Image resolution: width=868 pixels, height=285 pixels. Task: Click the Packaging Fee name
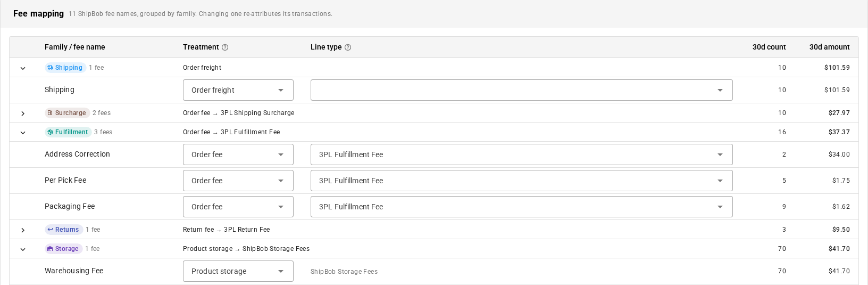[70, 206]
